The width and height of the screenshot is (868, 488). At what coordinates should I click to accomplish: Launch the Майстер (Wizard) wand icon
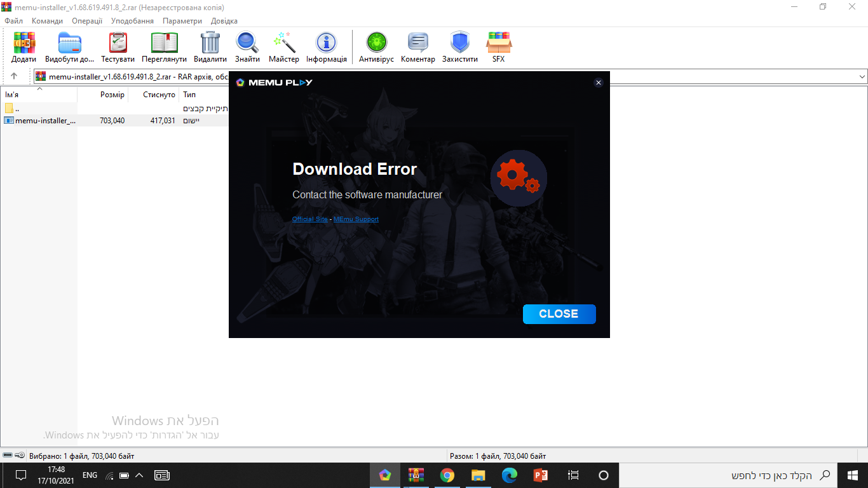coord(283,48)
